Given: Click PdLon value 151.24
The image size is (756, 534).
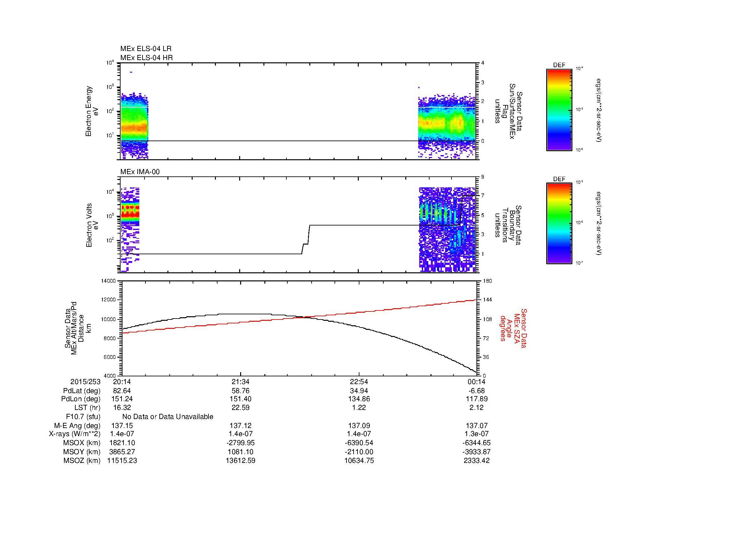Looking at the screenshot, I should click(122, 399).
